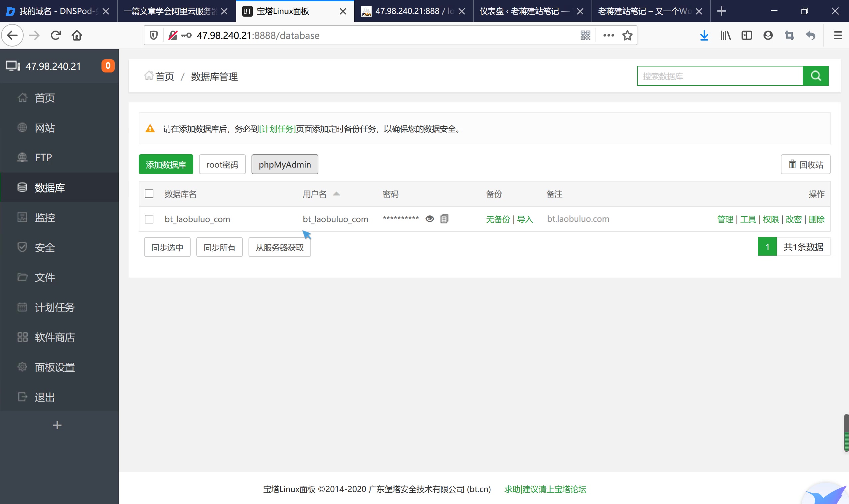Click the undo arrow toolbar icon
Screen dimensions: 849x504
pyautogui.click(x=811, y=35)
